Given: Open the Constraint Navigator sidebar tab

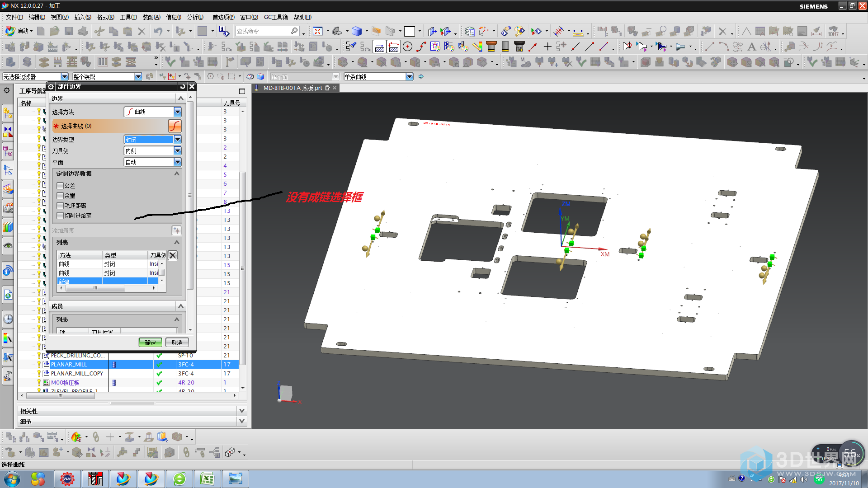Looking at the screenshot, I should coord(8,132).
